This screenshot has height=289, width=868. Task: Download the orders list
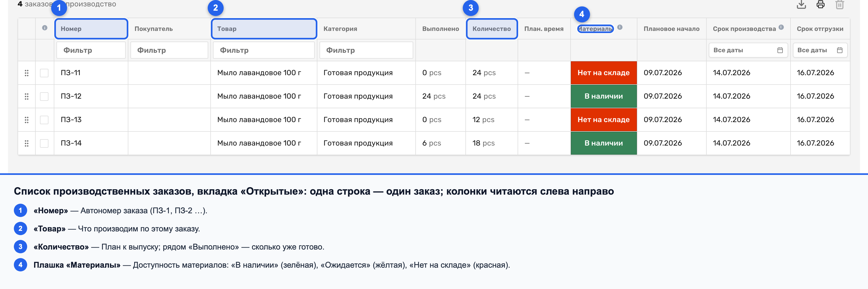801,4
